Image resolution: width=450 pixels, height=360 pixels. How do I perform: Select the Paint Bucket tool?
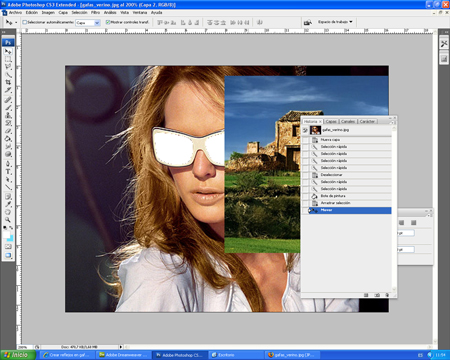click(x=8, y=138)
